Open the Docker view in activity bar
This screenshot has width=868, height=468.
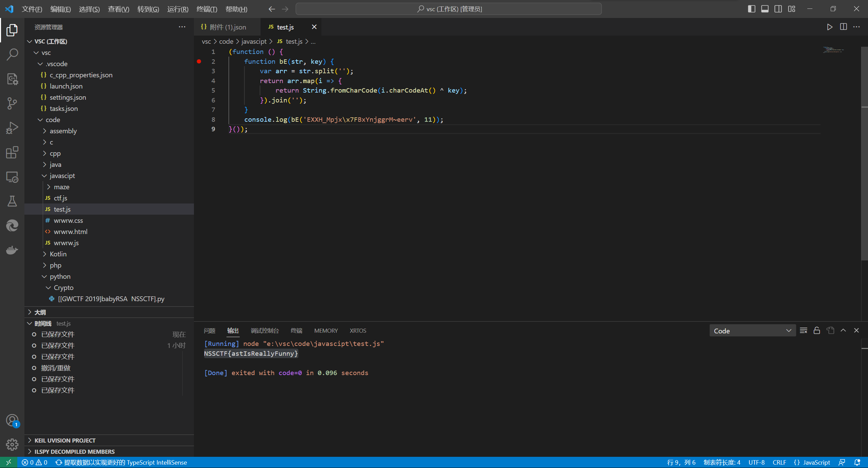(x=12, y=250)
